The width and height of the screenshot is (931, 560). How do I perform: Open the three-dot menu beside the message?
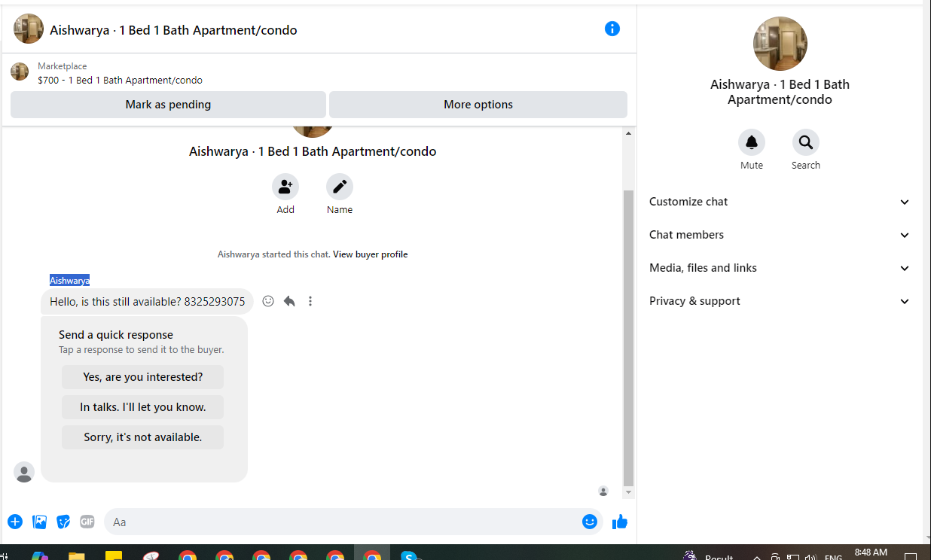(x=310, y=301)
